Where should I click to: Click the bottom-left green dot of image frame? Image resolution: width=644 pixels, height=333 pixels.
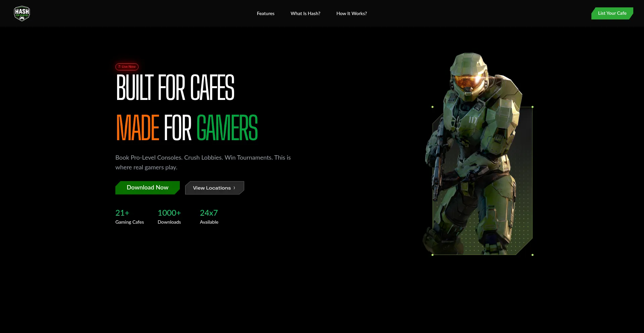432,255
